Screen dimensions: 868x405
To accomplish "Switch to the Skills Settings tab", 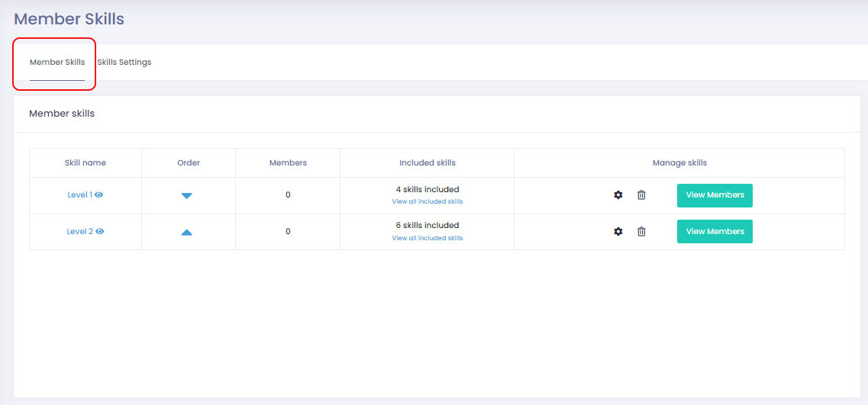I will coord(124,63).
